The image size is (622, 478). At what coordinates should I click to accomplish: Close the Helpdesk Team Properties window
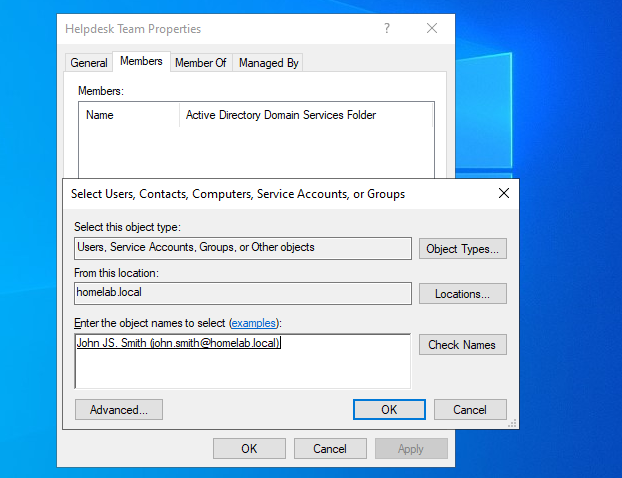point(432,28)
